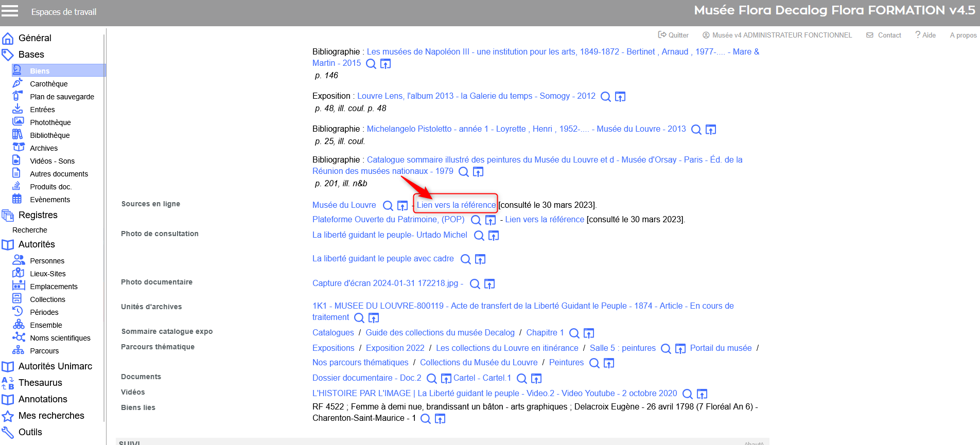Click magnifier beside La liberté avec cadre
This screenshot has width=980, height=445.
tap(465, 259)
